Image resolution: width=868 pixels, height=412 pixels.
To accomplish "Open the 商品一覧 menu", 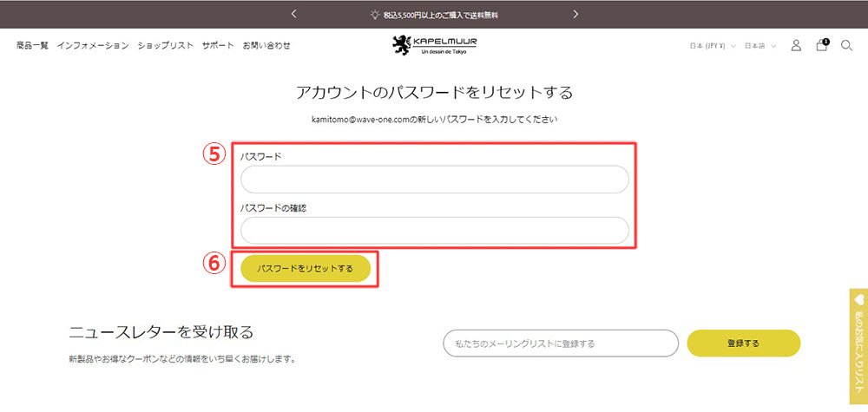I will (x=32, y=45).
